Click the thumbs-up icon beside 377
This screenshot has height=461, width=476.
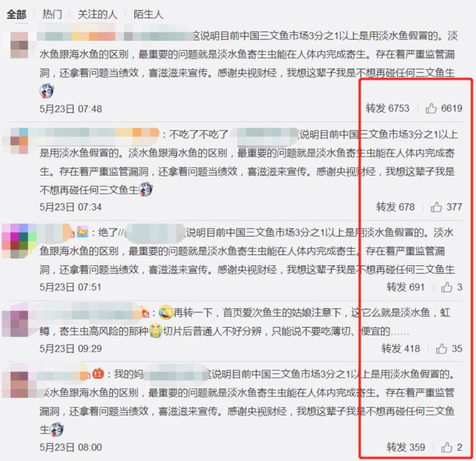(x=436, y=207)
